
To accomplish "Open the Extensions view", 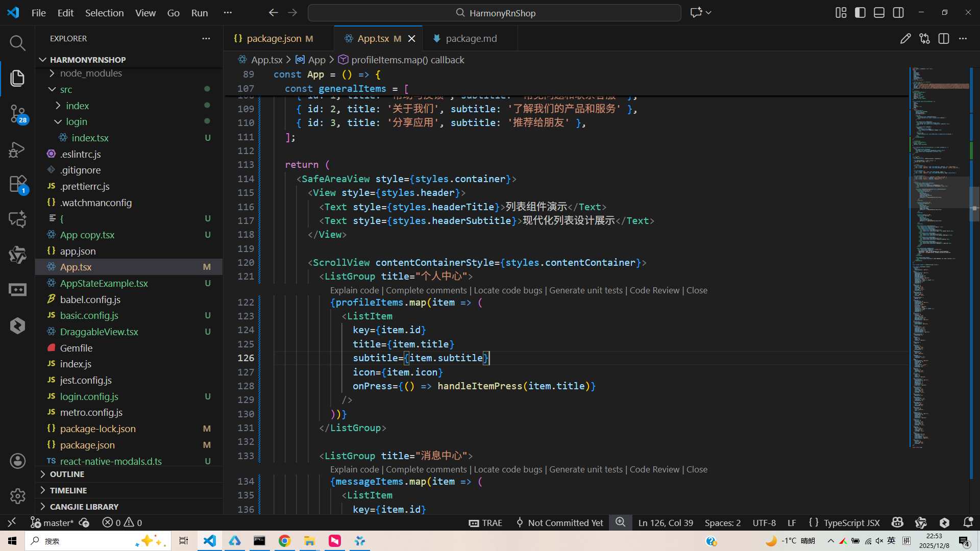I will pyautogui.click(x=17, y=184).
